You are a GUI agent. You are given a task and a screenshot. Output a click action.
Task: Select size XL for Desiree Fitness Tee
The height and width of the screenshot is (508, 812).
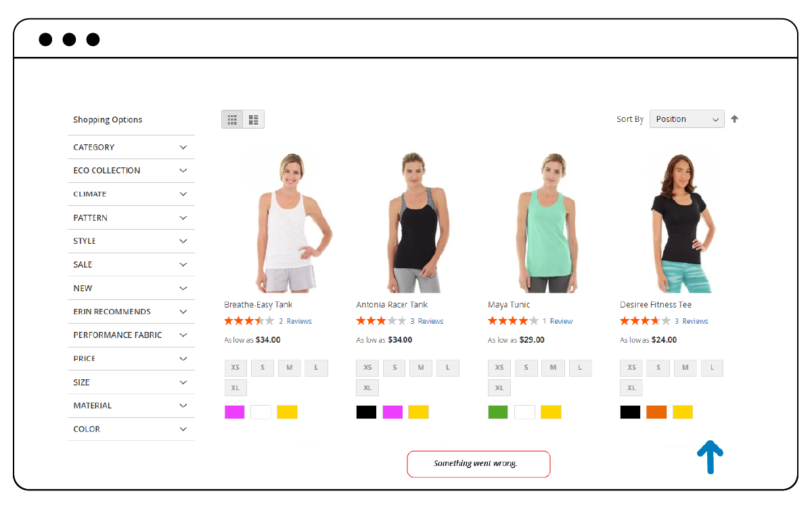(x=631, y=388)
